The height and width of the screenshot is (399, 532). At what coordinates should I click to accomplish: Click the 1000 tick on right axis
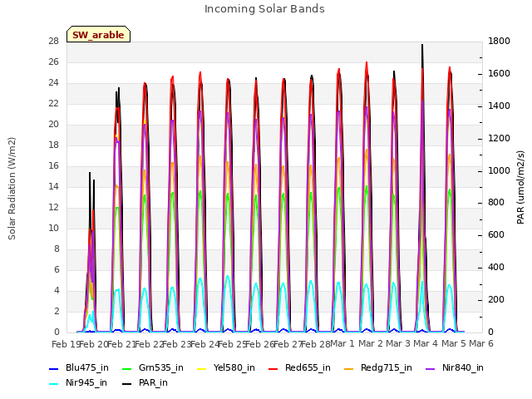click(499, 170)
